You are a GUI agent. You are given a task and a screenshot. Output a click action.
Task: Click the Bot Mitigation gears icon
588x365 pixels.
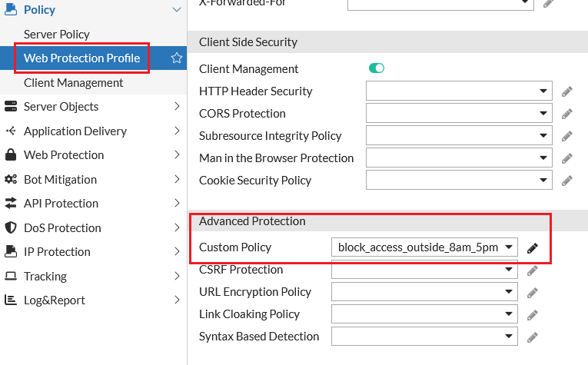click(x=11, y=180)
